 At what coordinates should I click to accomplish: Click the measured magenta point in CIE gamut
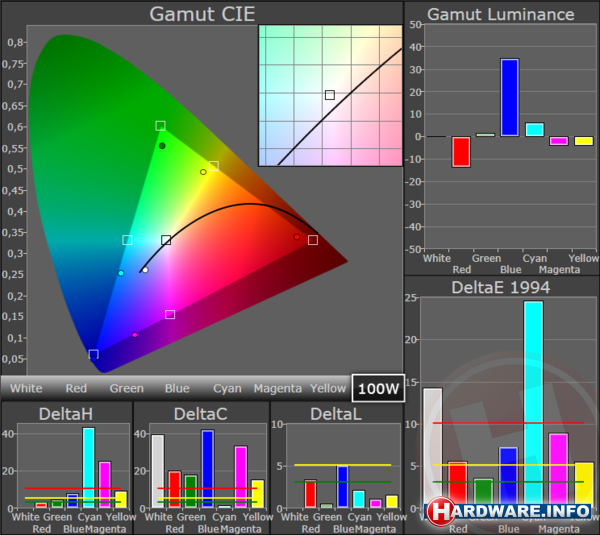[134, 335]
